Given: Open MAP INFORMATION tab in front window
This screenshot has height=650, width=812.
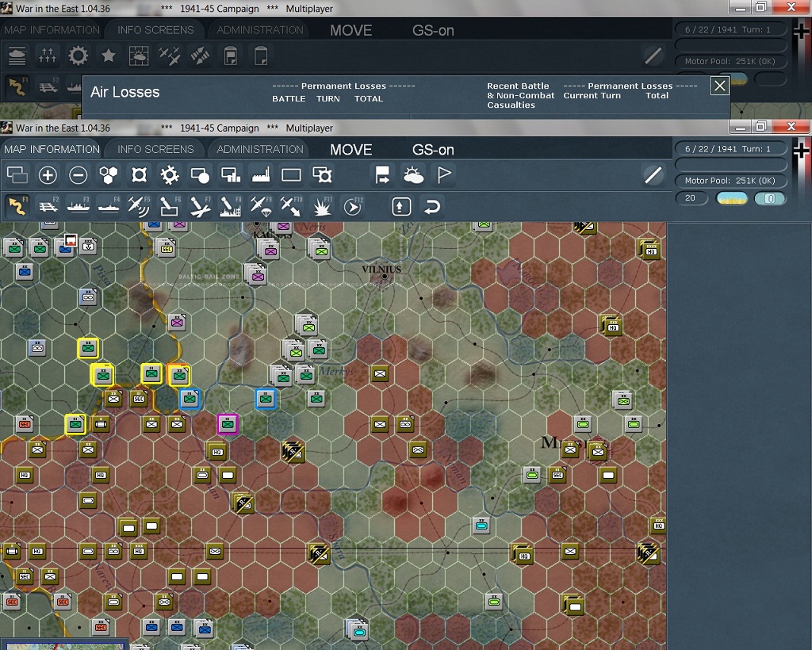Looking at the screenshot, I should (x=52, y=149).
